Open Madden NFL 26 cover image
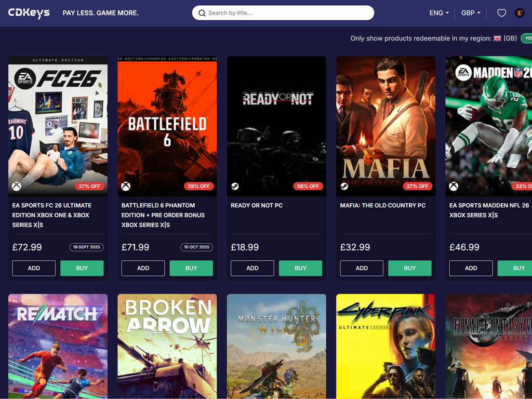Image resolution: width=532 pixels, height=399 pixels. click(x=488, y=126)
